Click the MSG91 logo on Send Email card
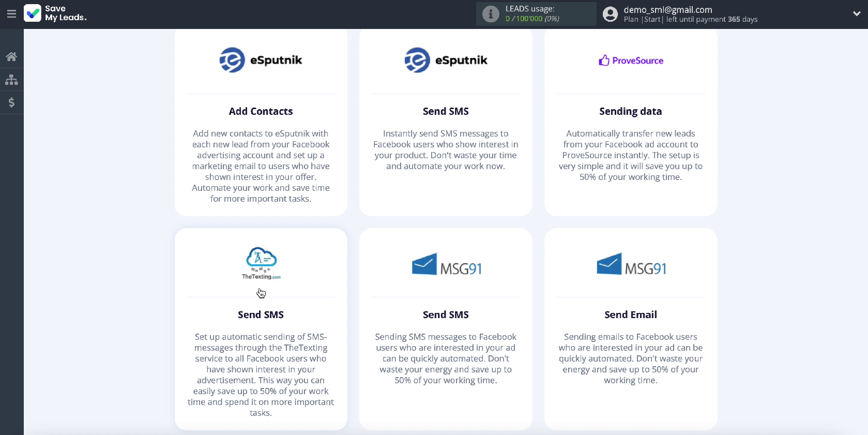The height and width of the screenshot is (435, 868). [x=631, y=265]
